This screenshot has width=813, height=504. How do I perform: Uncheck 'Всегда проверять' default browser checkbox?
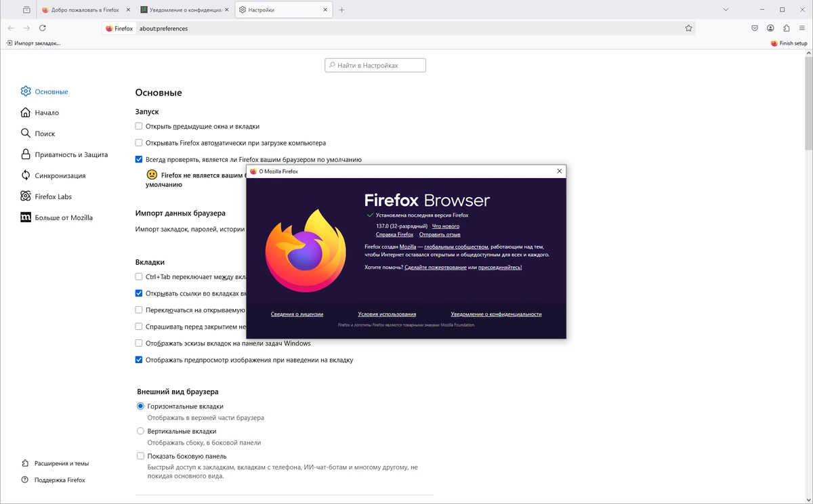[139, 160]
